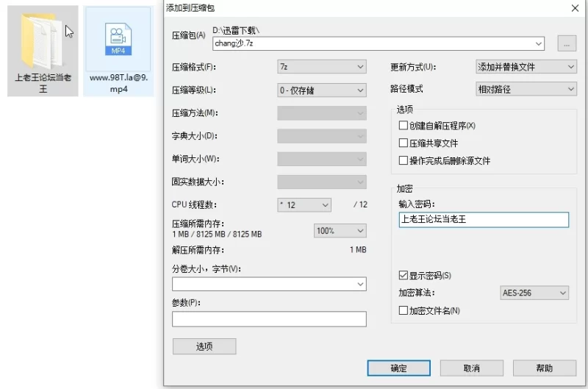
Task: Click the 确定 button
Action: (x=398, y=368)
